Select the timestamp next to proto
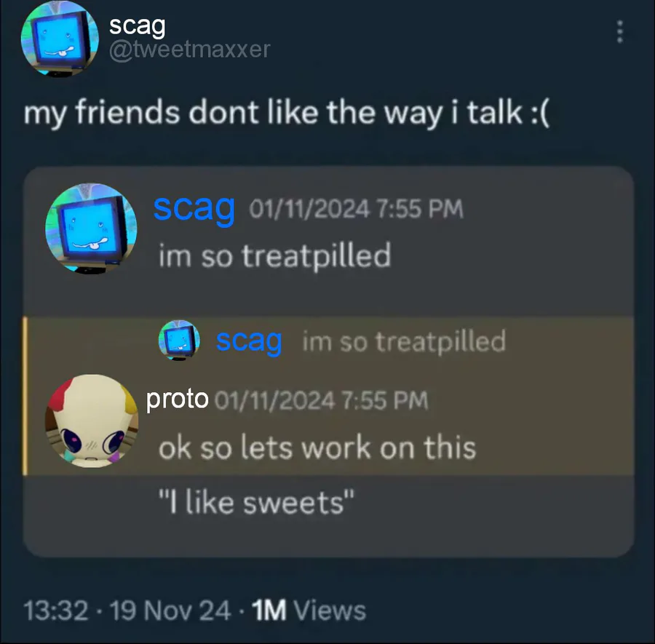The height and width of the screenshot is (644, 655). pos(321,400)
